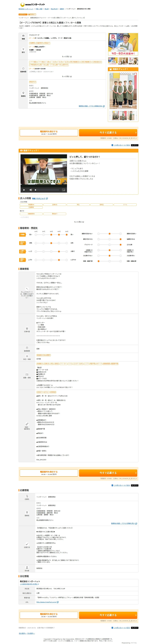This screenshot has width=157, height=644.
Task: Click the external-link icon beside 特徴フラグについて
Action: tap(47, 199)
